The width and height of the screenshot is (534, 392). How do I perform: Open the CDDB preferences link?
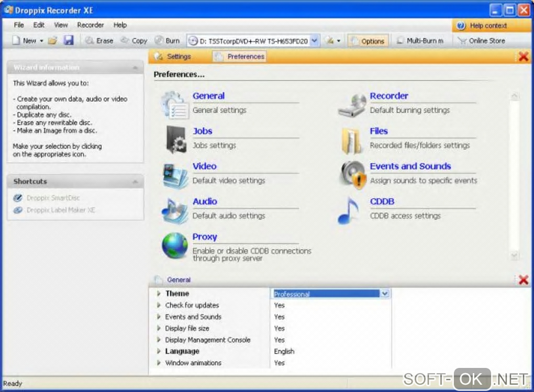[x=382, y=201]
